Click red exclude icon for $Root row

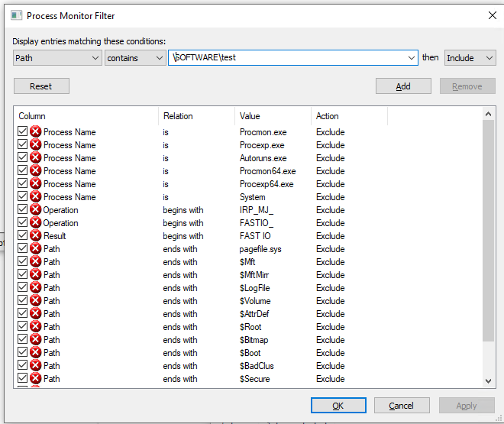coord(36,327)
